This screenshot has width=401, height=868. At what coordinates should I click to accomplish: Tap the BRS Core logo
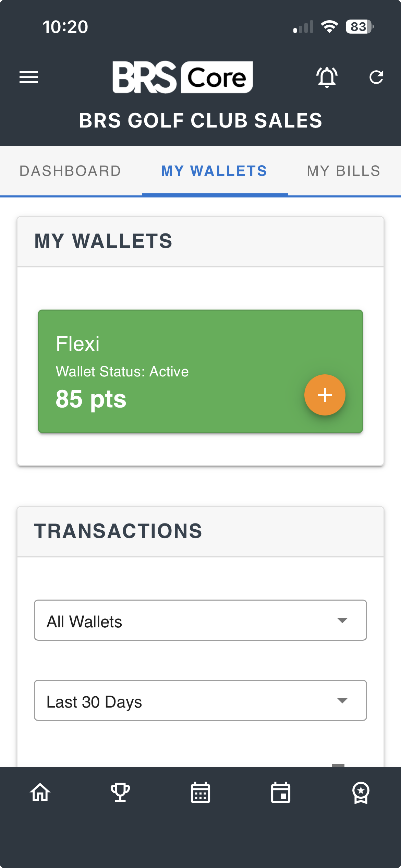183,77
